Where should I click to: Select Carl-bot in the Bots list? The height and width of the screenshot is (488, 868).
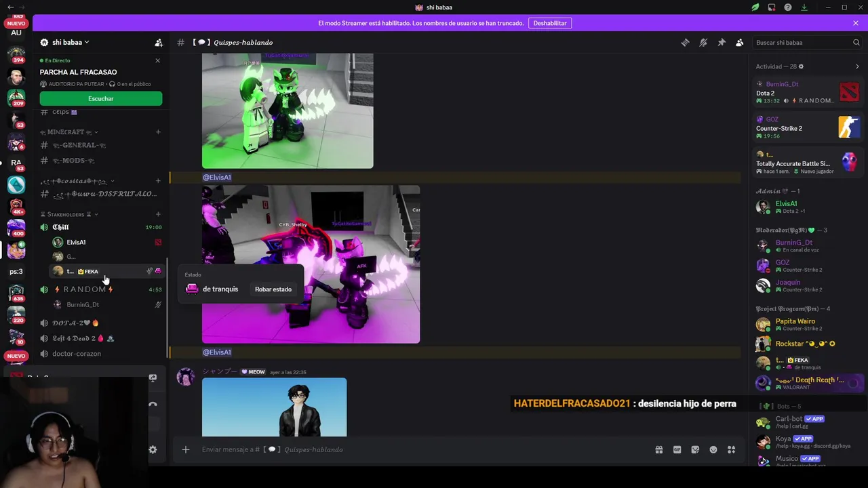click(x=808, y=422)
